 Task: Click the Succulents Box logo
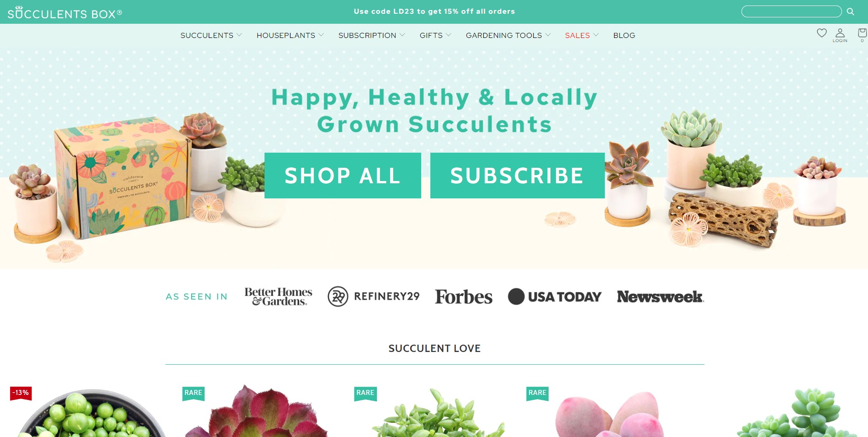pyautogui.click(x=65, y=13)
